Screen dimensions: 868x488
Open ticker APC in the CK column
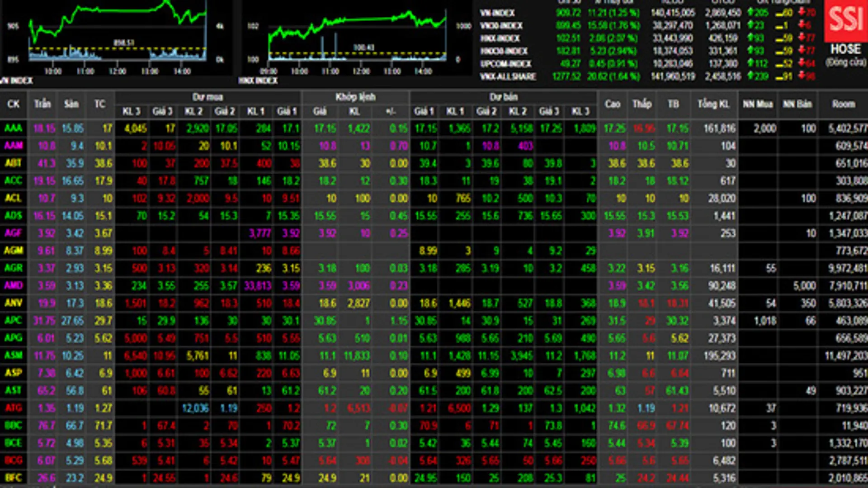click(14, 320)
